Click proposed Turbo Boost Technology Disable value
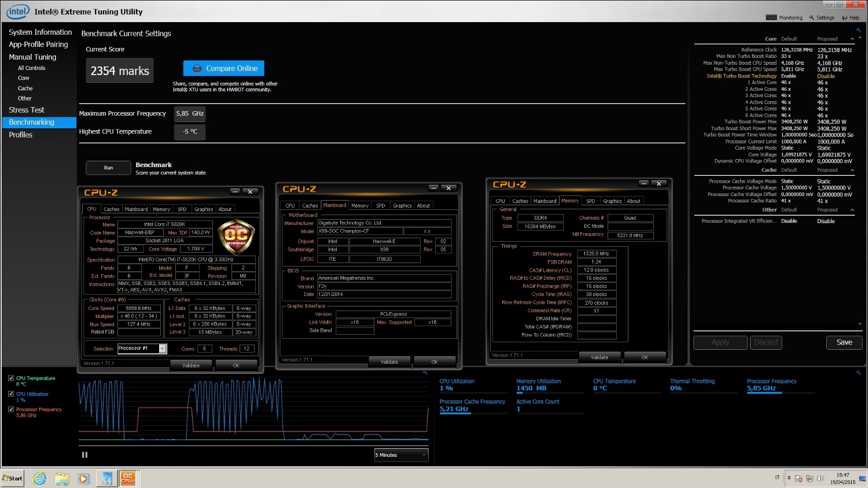868x488 pixels. (x=826, y=76)
